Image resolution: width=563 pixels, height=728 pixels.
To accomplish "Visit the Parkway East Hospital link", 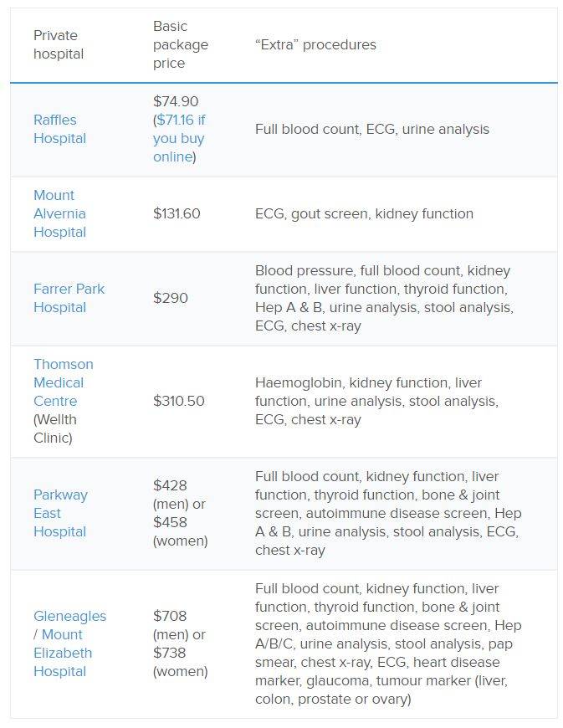I will [59, 513].
